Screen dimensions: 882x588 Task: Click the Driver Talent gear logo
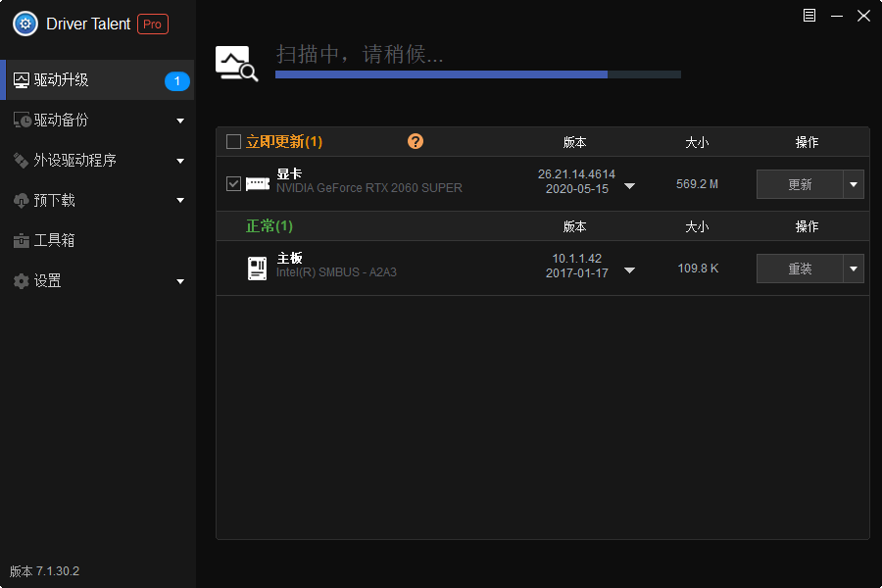tap(25, 24)
